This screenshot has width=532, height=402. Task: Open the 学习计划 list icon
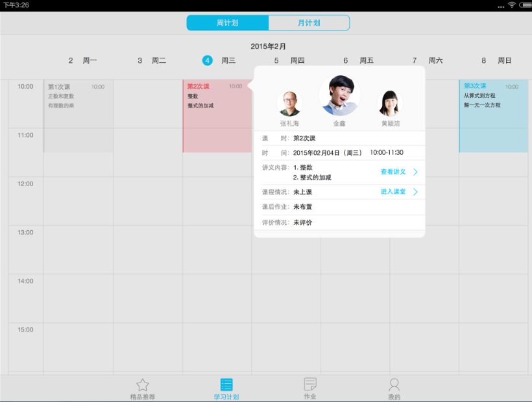tap(226, 384)
